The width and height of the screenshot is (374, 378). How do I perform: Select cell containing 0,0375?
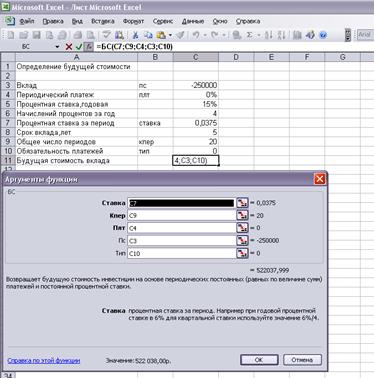196,123
